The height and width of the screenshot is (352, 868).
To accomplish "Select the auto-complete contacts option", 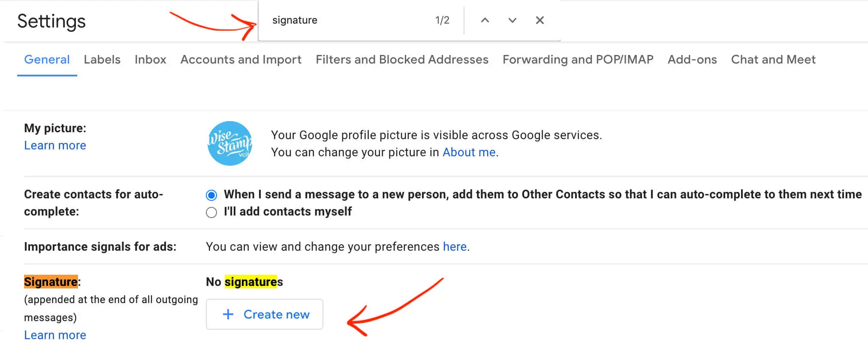I will [211, 194].
